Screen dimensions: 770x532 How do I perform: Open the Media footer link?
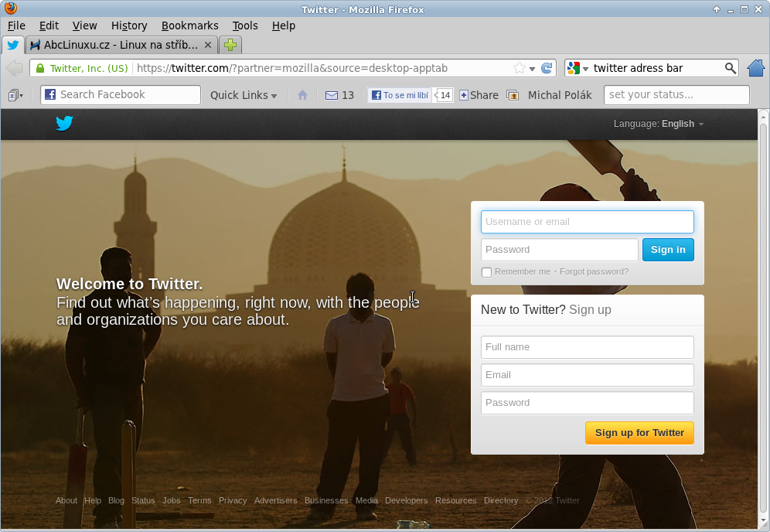366,500
